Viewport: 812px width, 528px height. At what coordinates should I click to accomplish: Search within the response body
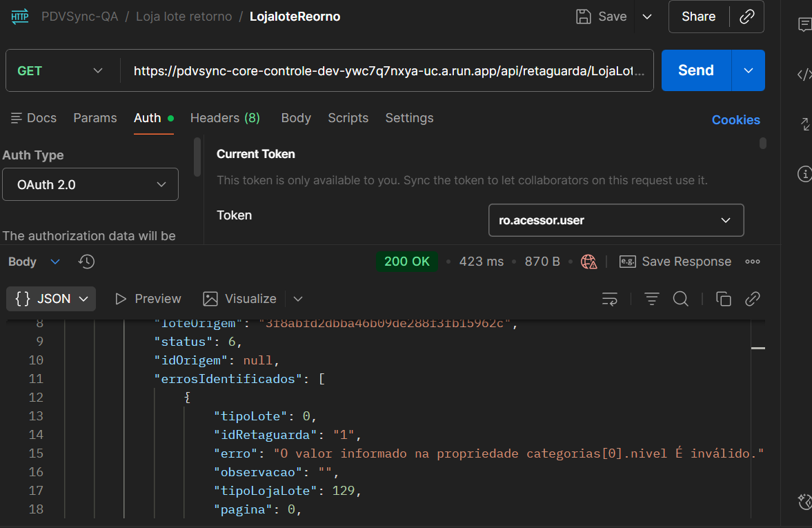pos(681,299)
